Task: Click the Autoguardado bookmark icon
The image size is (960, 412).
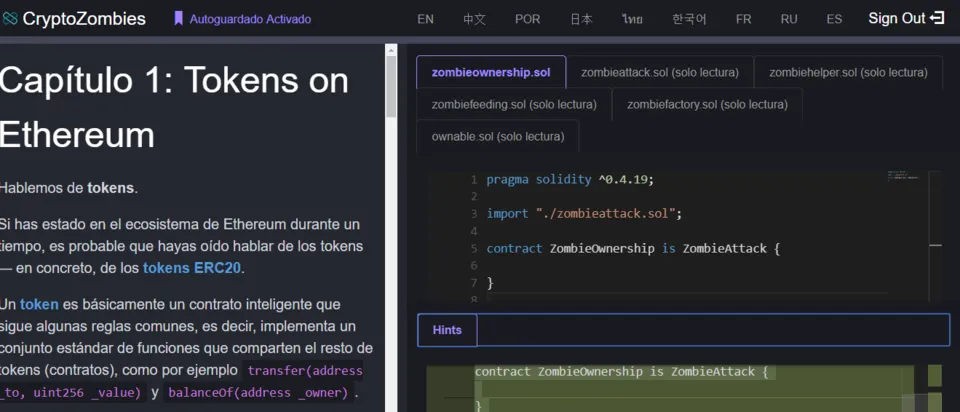Action: tap(178, 19)
